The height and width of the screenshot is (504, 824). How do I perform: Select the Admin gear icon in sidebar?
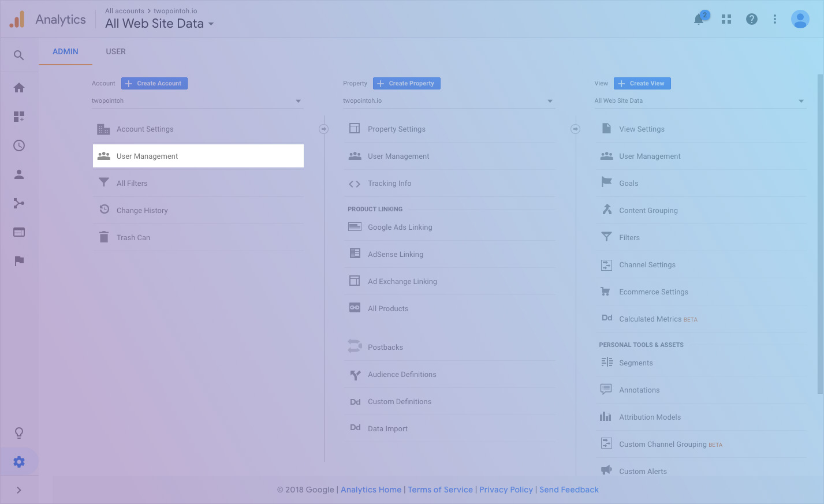point(19,462)
